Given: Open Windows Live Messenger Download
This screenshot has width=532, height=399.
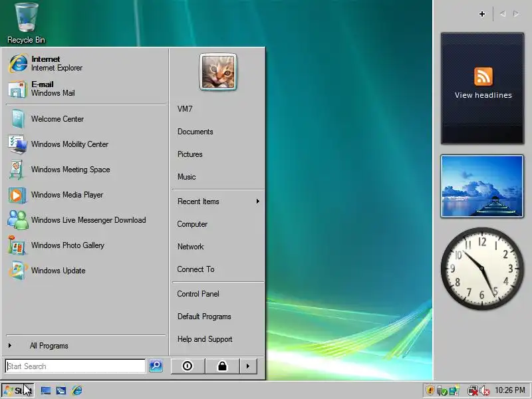Looking at the screenshot, I should [86, 220].
